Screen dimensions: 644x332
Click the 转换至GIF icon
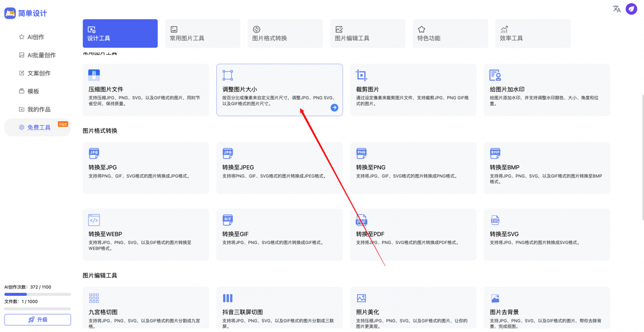(x=228, y=220)
